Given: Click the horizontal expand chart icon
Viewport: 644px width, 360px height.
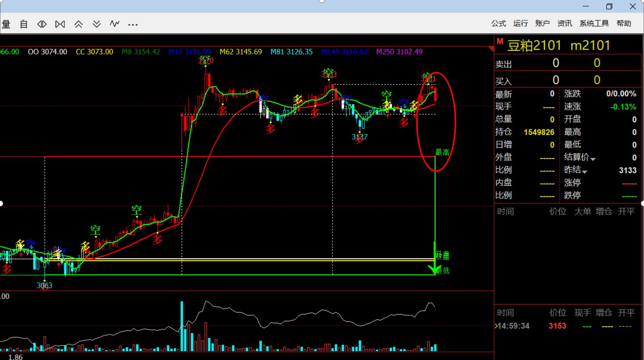Looking at the screenshot, I should click(42, 24).
